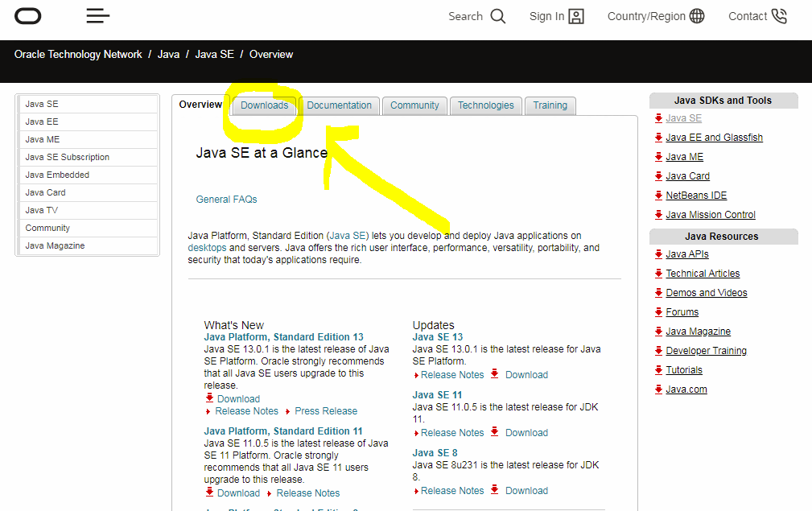Open Release Notes under Standard Edition 13
This screenshot has height=511, width=812.
click(x=246, y=411)
